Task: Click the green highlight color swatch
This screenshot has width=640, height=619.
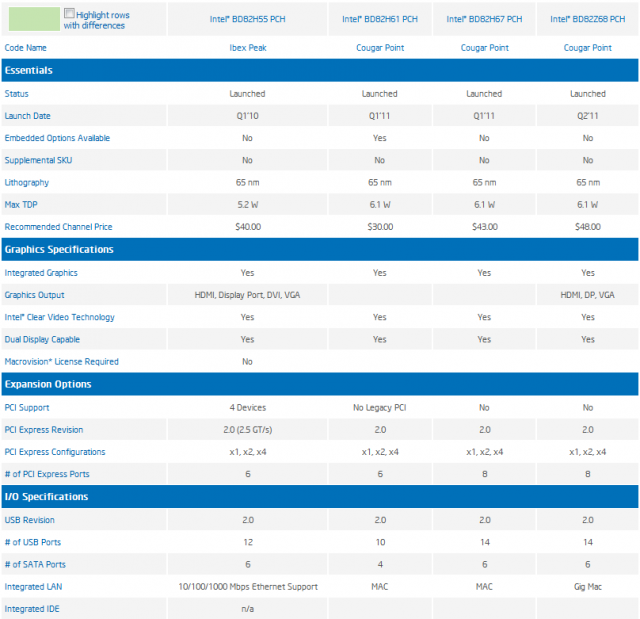Action: tap(34, 19)
